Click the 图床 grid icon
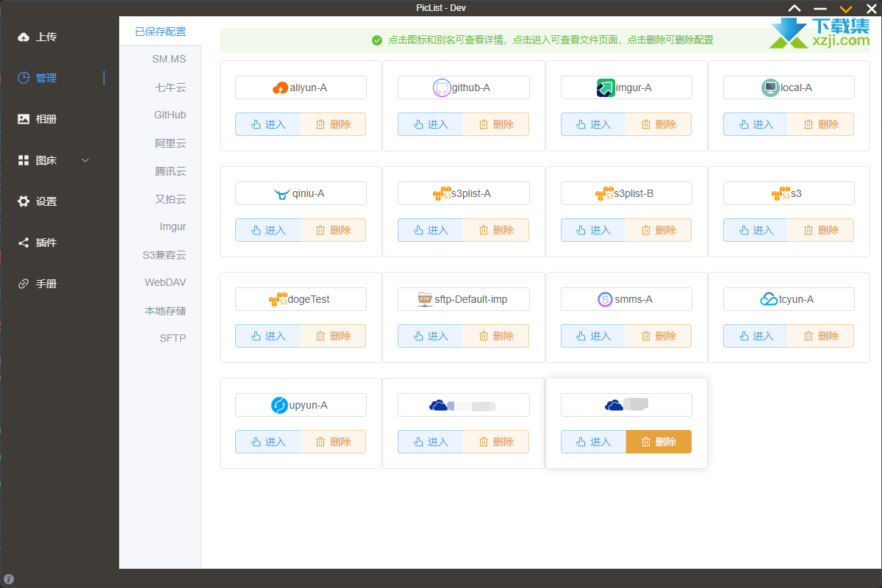This screenshot has height=588, width=882. [x=24, y=160]
